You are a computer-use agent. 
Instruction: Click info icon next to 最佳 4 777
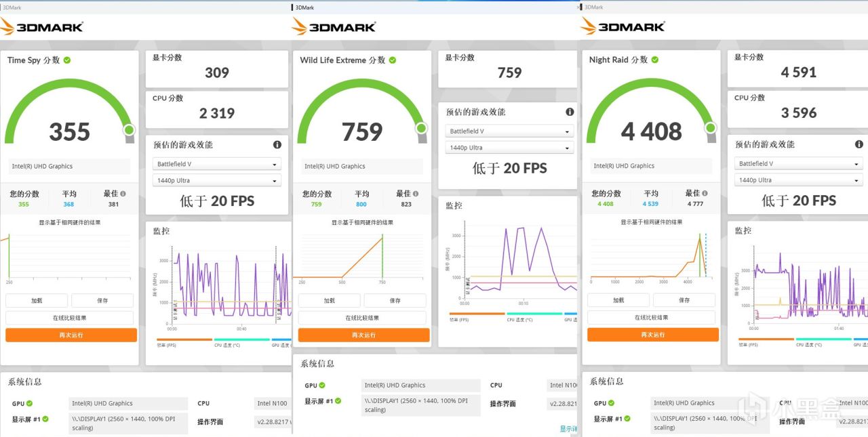point(705,193)
